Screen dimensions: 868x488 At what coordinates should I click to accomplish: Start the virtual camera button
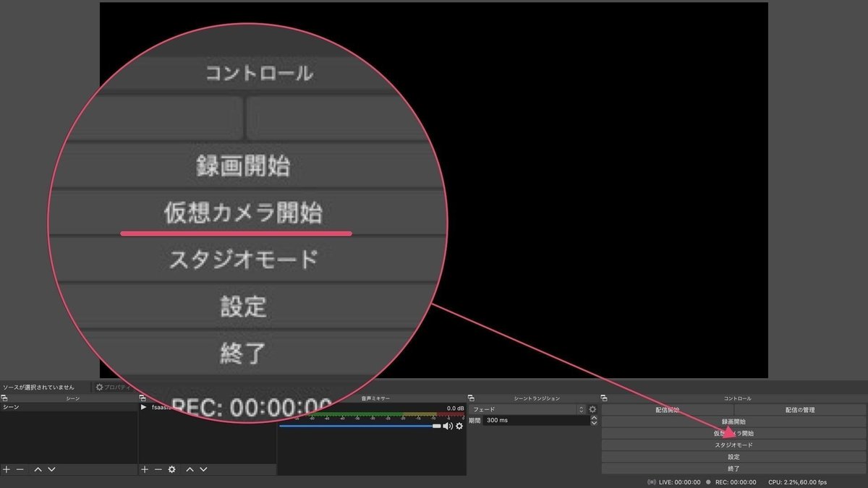pos(733,433)
